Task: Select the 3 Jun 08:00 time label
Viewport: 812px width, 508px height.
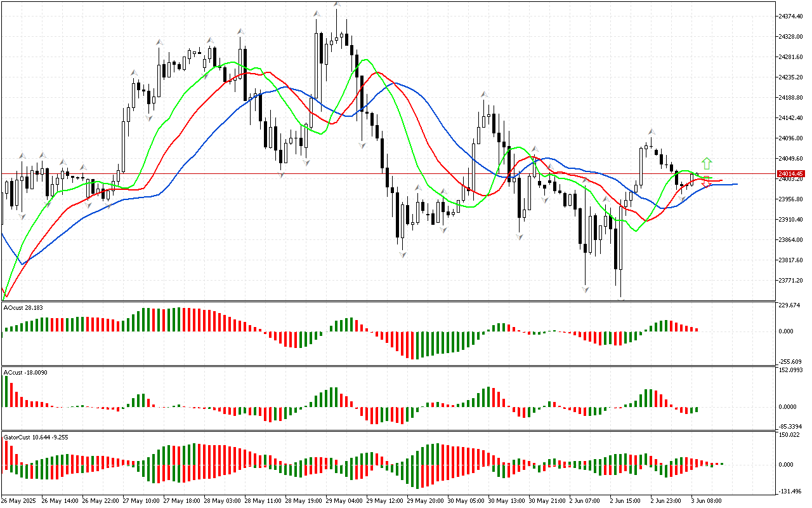Action: (705, 501)
